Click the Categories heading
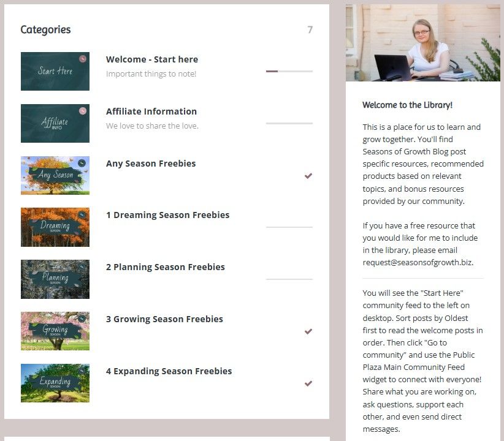The width and height of the screenshot is (504, 441). tap(45, 29)
